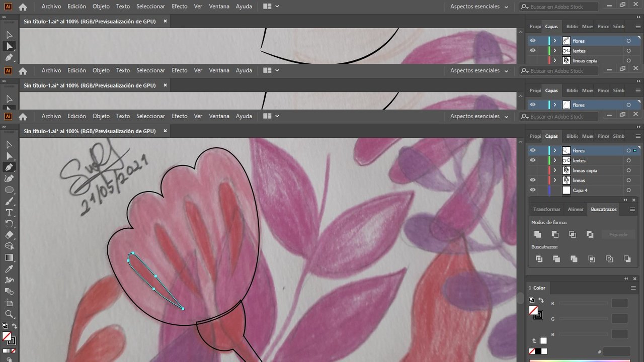Viewport: 644px width, 362px height.
Task: Select the Ellipse tool
Action: point(9,190)
